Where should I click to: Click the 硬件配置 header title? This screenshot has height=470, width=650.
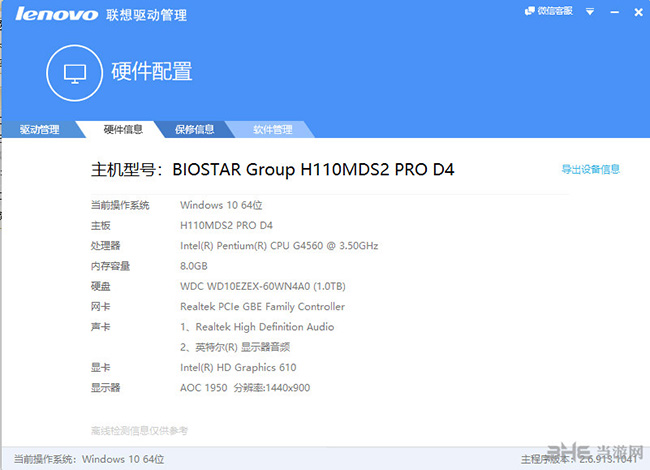click(x=152, y=71)
